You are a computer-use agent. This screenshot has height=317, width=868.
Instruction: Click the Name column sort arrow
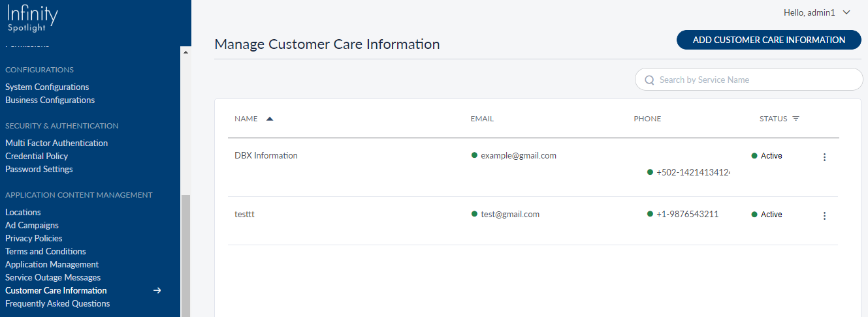coord(270,119)
